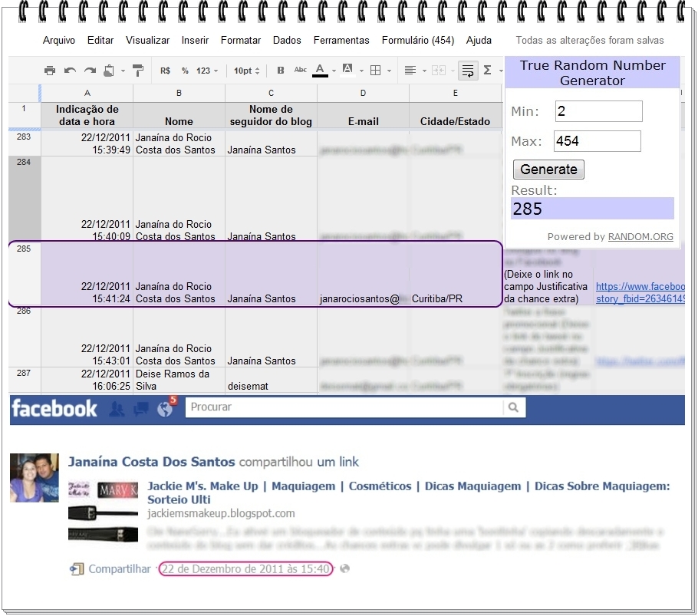
Task: Open Facebook friend requests icon
Action: 117,409
